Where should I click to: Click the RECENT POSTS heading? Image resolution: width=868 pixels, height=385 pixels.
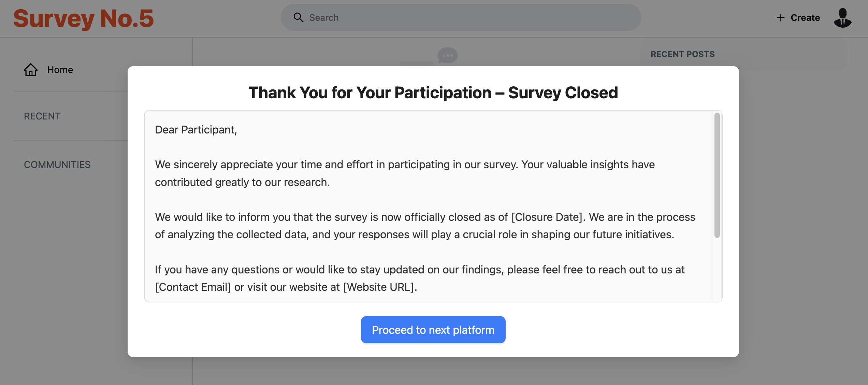click(x=682, y=54)
